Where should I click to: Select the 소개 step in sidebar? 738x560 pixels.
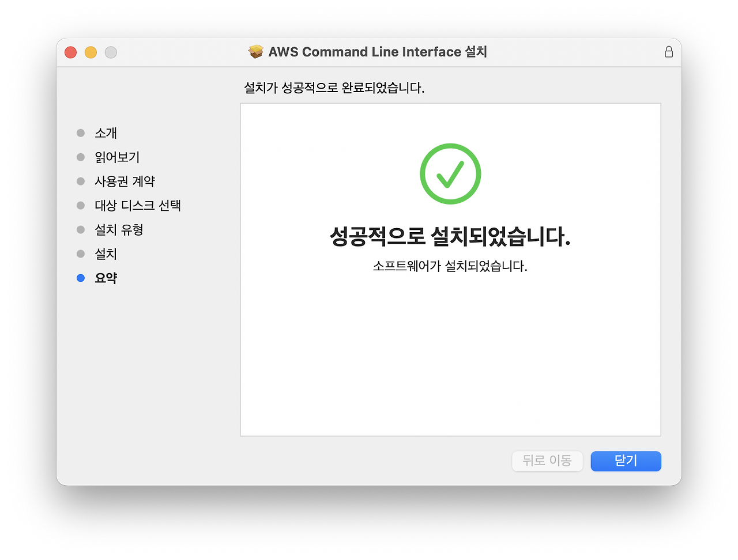coord(105,133)
